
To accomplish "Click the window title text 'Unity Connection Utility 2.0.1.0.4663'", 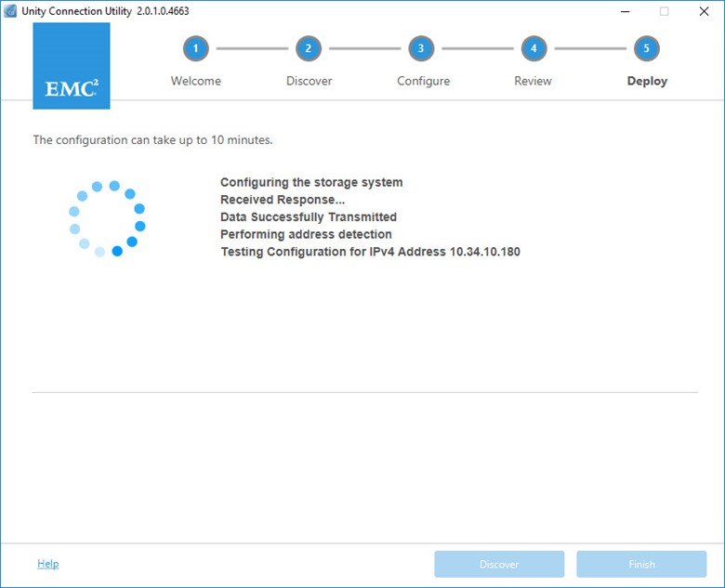I will point(105,11).
